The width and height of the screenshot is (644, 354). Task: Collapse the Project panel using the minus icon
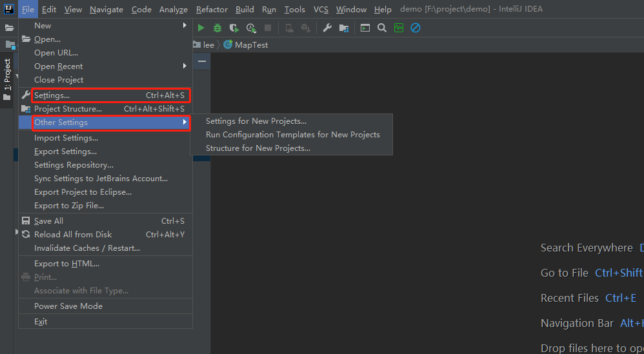click(202, 61)
